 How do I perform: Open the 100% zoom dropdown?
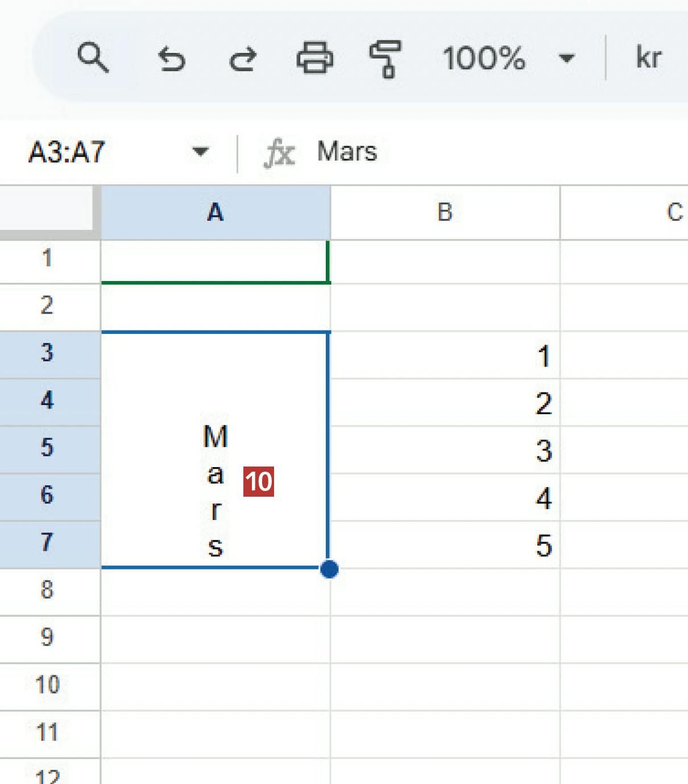509,58
